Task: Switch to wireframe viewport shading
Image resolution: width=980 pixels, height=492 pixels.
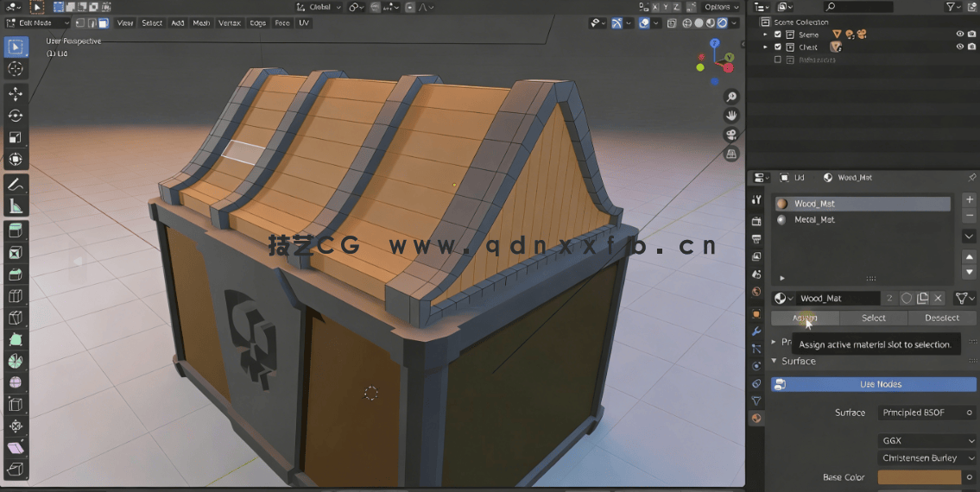Action: point(687,23)
